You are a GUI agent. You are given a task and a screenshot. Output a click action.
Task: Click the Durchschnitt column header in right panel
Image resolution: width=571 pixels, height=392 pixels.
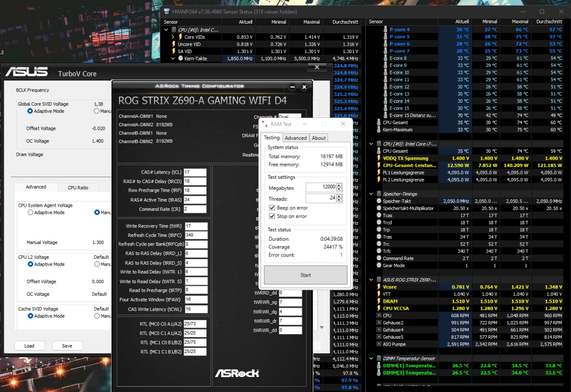pyautogui.click(x=549, y=21)
